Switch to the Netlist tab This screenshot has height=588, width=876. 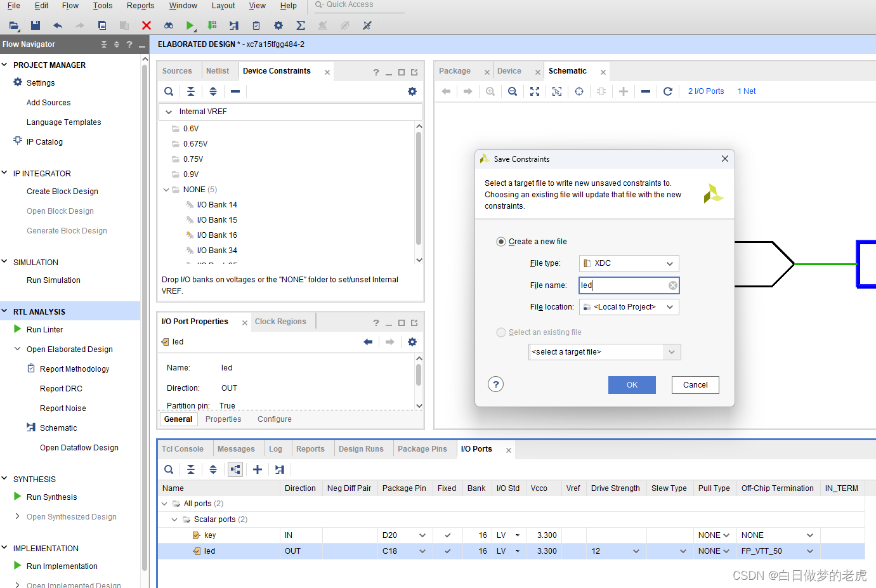pyautogui.click(x=218, y=71)
